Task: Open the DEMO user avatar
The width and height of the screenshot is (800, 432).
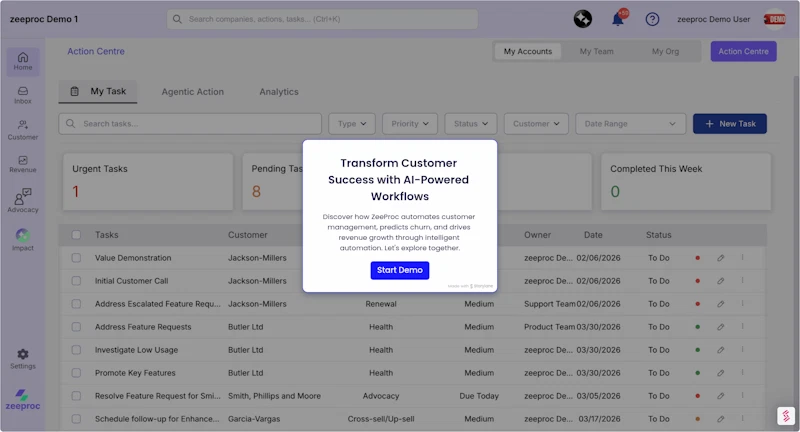Action: (774, 19)
